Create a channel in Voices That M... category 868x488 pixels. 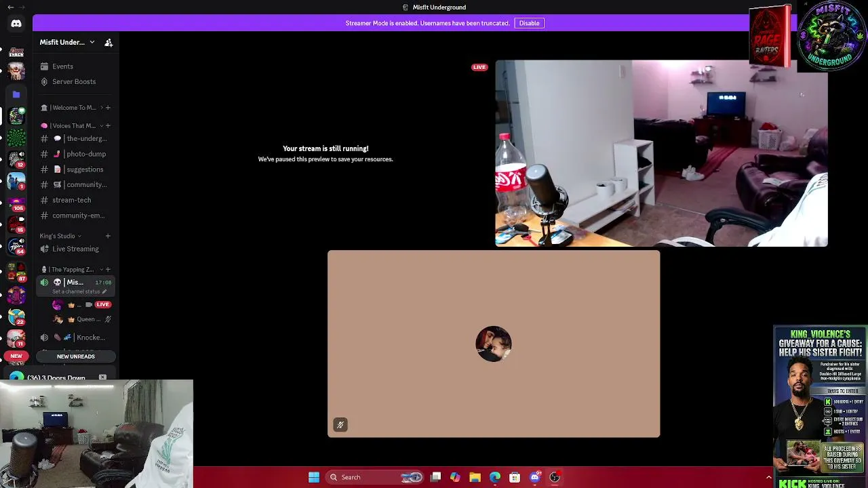coord(108,125)
